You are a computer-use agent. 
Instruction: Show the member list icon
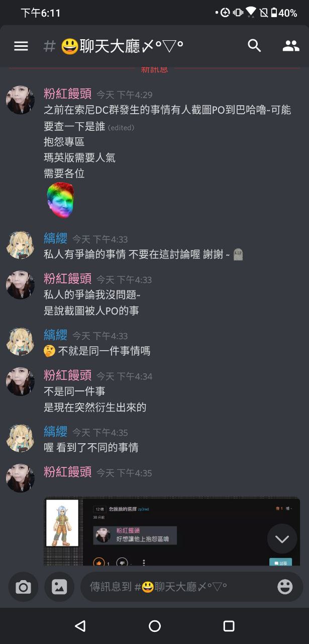point(291,46)
